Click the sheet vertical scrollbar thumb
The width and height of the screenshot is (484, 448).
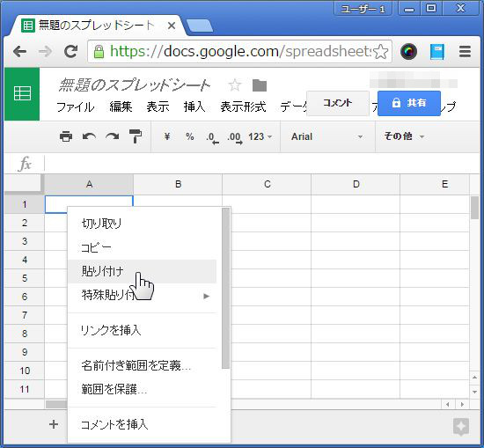(474, 208)
